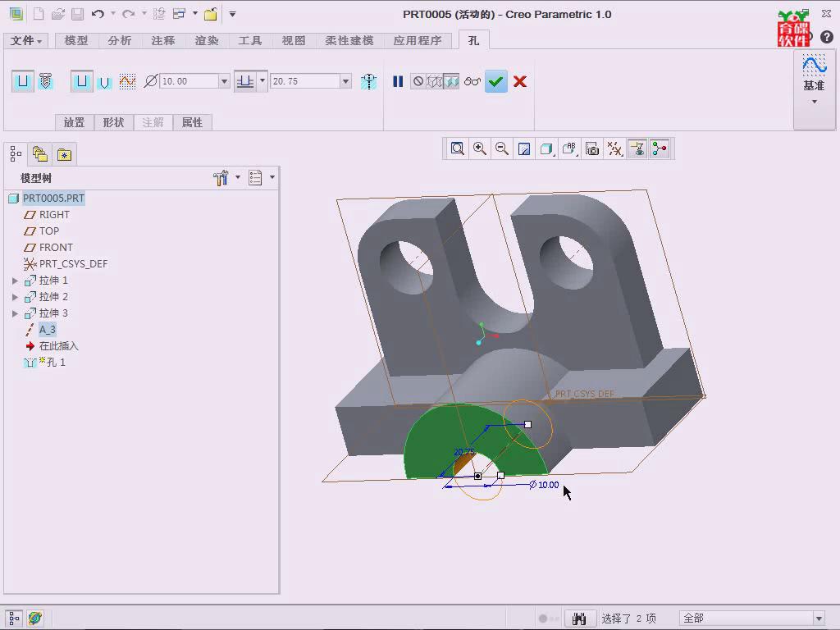This screenshot has height=630, width=840.
Task: Cancel hole with red X
Action: click(x=519, y=81)
